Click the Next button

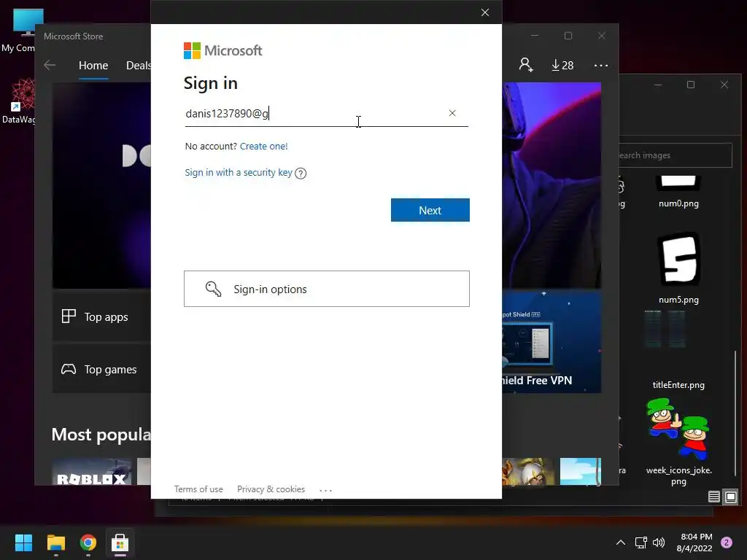430,210
